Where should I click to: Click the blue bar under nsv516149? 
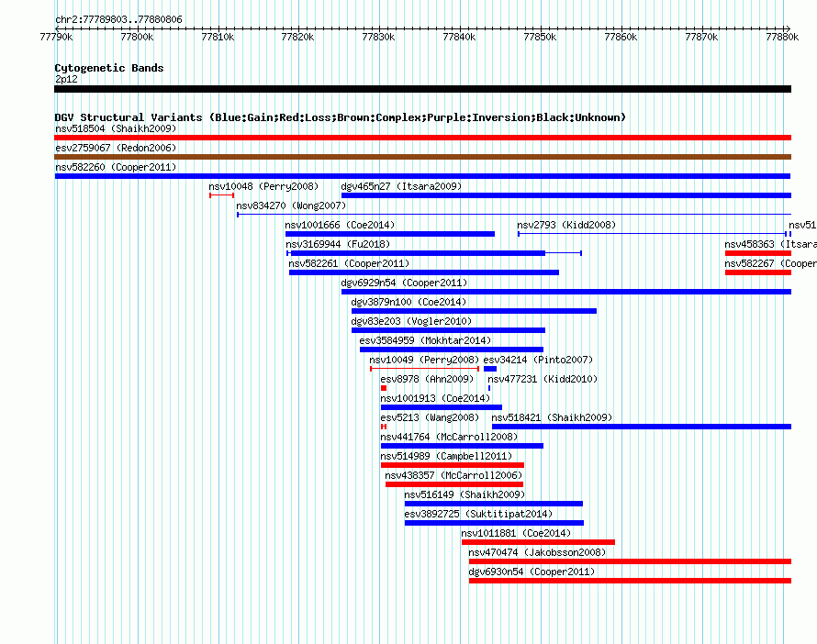(x=494, y=504)
